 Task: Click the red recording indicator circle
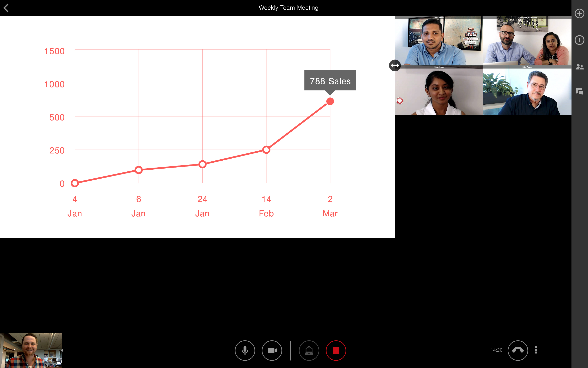tap(400, 101)
